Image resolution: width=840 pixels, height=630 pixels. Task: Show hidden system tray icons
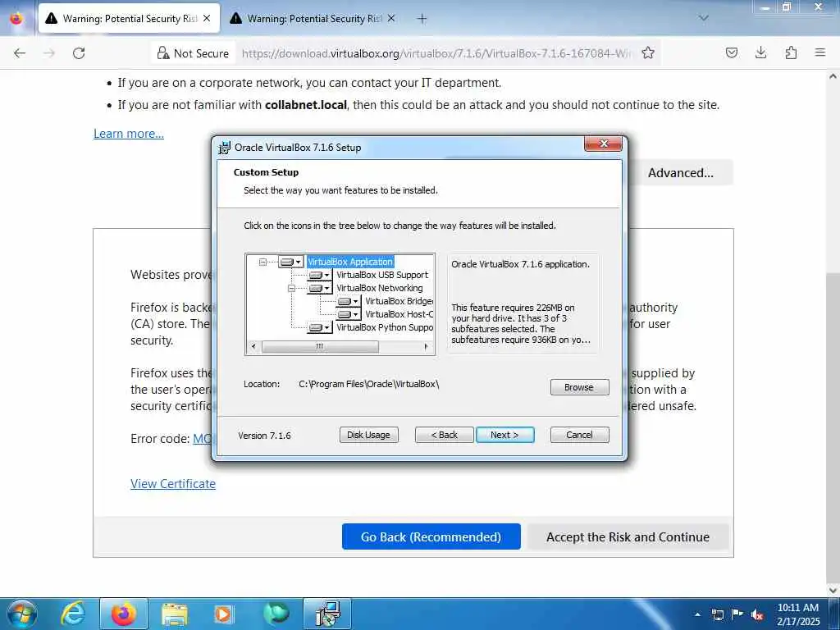point(698,615)
